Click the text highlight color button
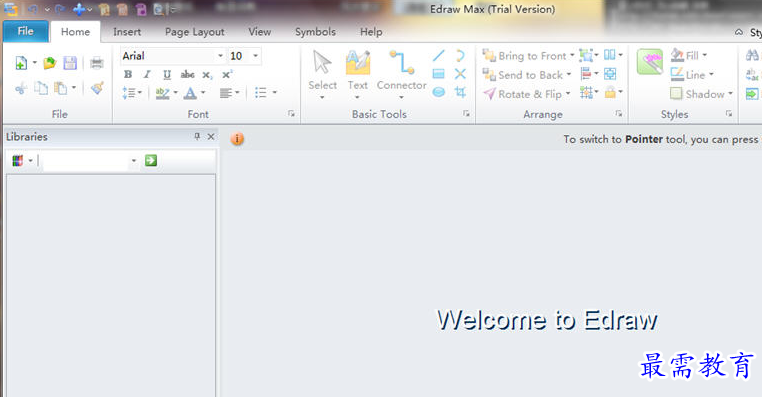 click(162, 92)
